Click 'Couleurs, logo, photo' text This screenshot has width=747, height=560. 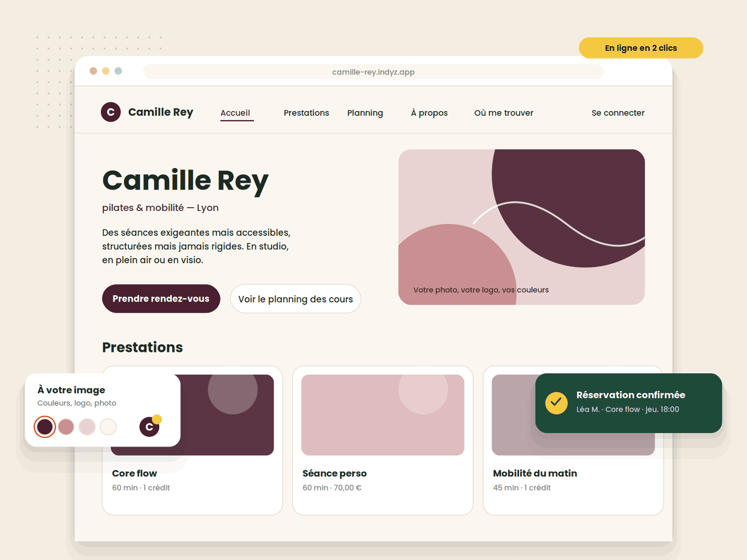[x=77, y=403]
